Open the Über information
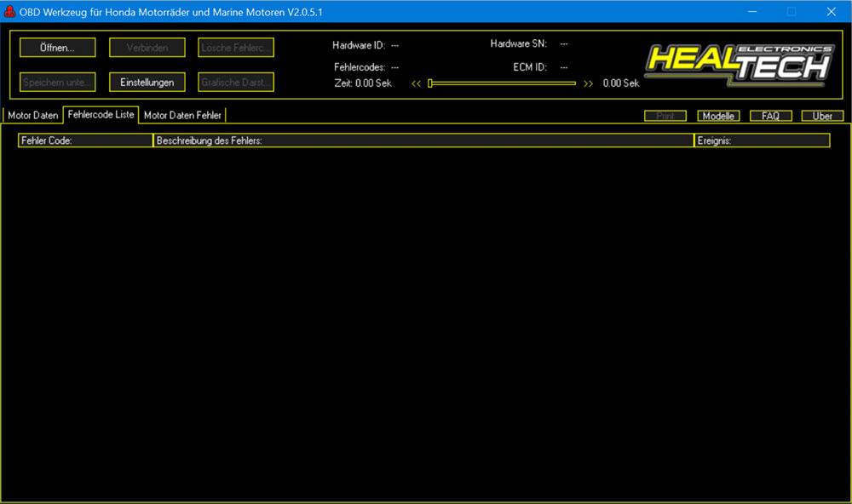Viewport: 852px width, 504px height. (821, 115)
